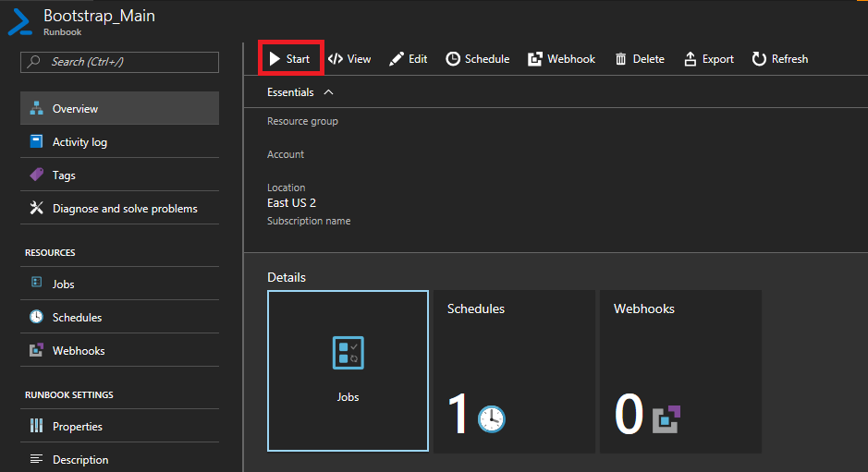The width and height of the screenshot is (868, 472).
Task: Click the Webhooks icon in sidebar
Action: (37, 350)
